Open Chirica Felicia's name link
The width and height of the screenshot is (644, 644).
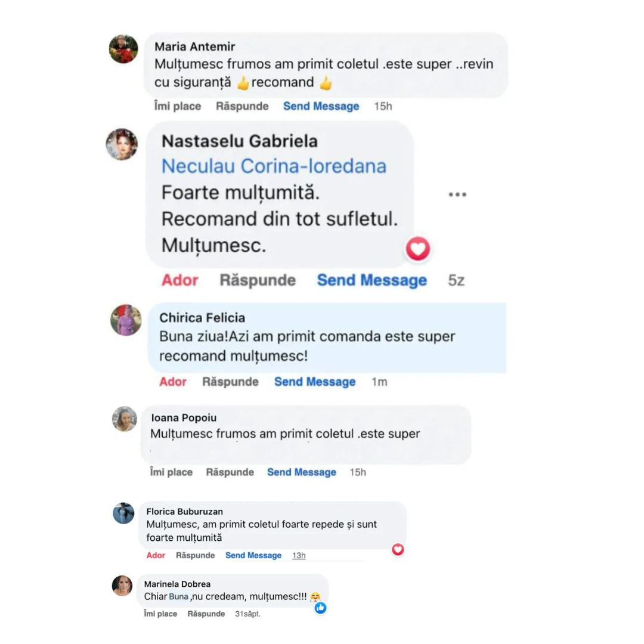click(202, 318)
